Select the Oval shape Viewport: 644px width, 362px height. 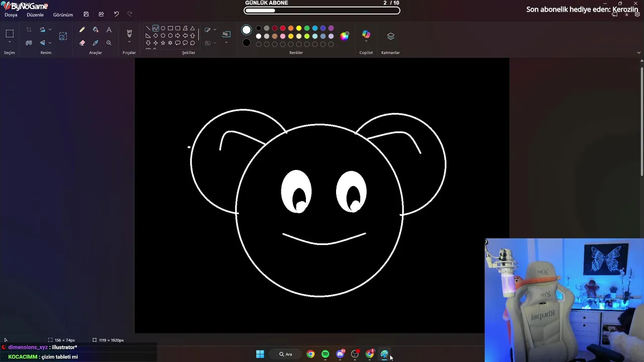163,29
